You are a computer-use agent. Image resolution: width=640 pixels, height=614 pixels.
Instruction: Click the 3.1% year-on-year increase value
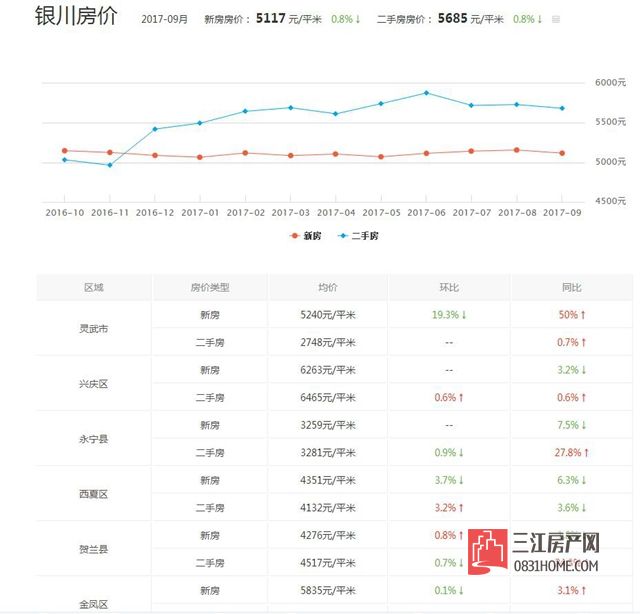(571, 590)
